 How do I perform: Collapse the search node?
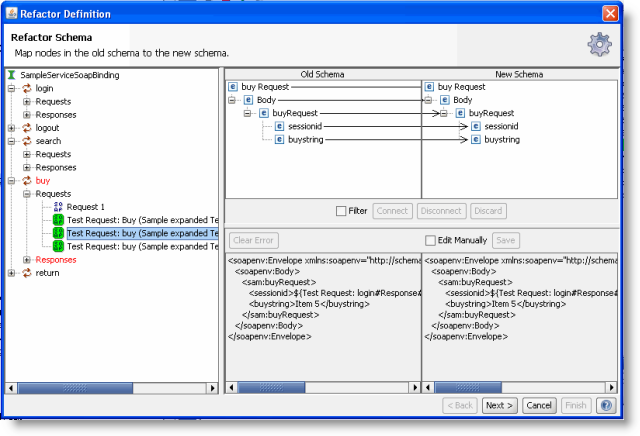pyautogui.click(x=11, y=141)
